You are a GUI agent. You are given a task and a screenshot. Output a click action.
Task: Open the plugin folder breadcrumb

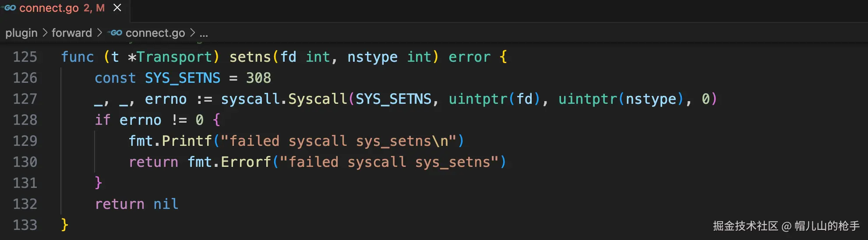[x=21, y=33]
